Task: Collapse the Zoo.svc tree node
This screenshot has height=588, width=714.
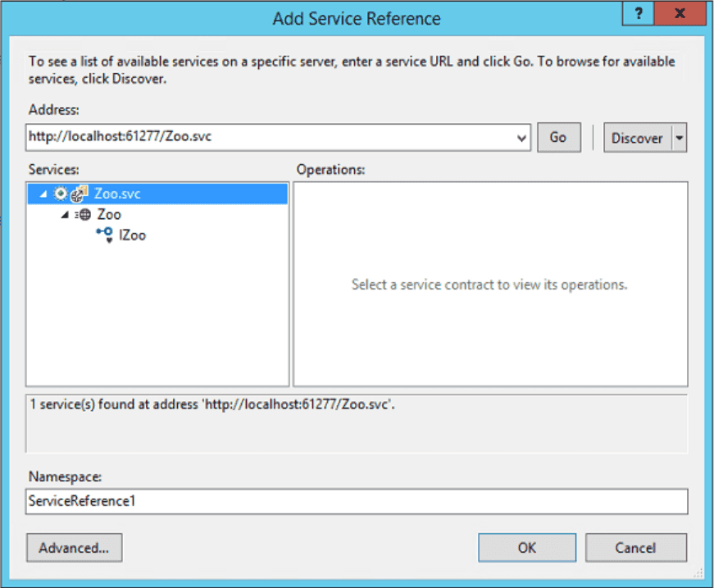Action: (43, 194)
